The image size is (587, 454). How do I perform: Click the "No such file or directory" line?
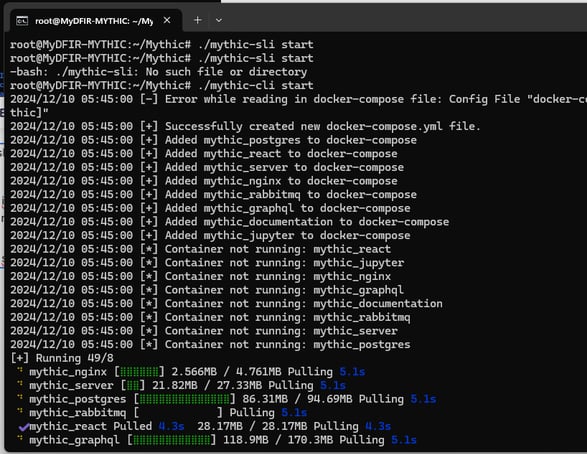click(158, 72)
